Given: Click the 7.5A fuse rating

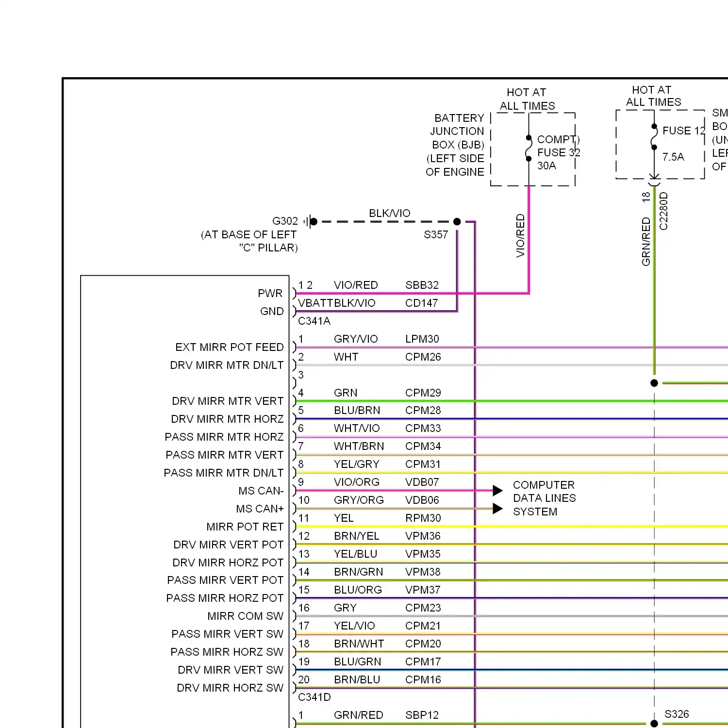Looking at the screenshot, I should (x=673, y=157).
